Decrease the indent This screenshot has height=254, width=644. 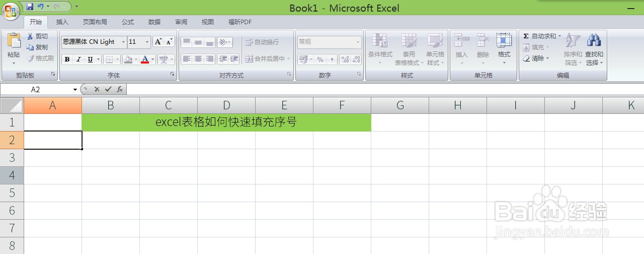(x=222, y=59)
